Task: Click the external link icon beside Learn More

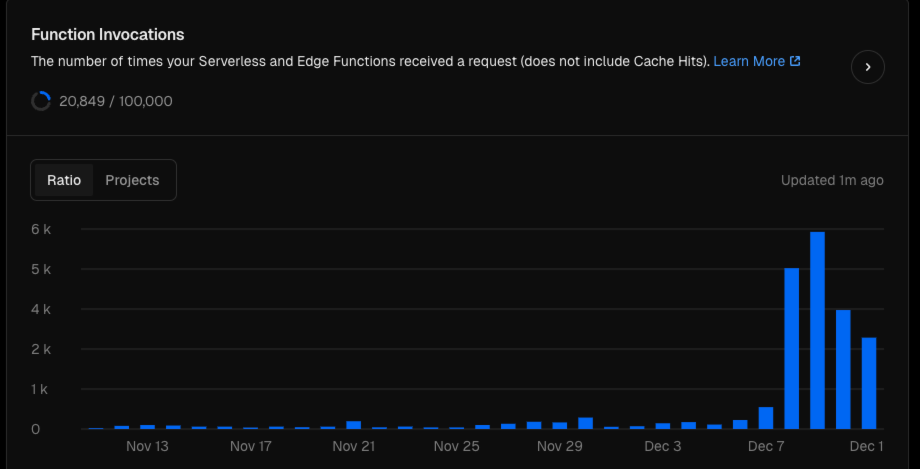Action: coord(795,61)
